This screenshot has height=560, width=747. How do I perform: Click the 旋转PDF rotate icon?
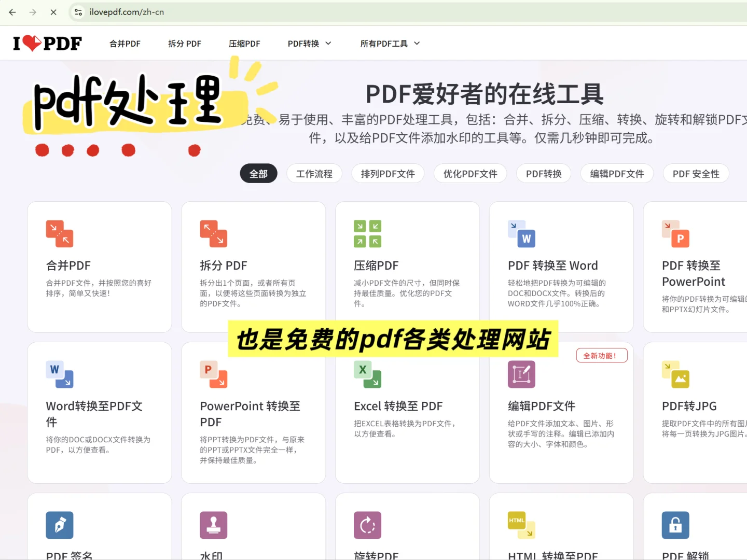(x=368, y=525)
